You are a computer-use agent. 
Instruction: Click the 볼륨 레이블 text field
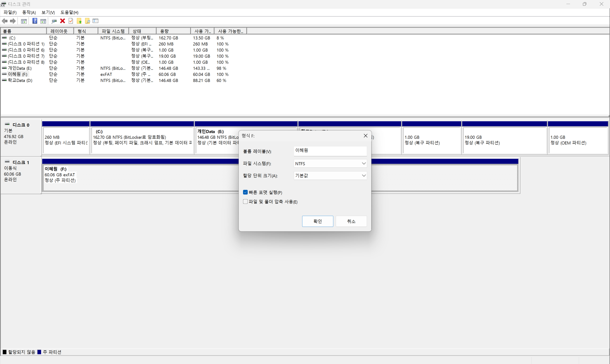point(330,151)
